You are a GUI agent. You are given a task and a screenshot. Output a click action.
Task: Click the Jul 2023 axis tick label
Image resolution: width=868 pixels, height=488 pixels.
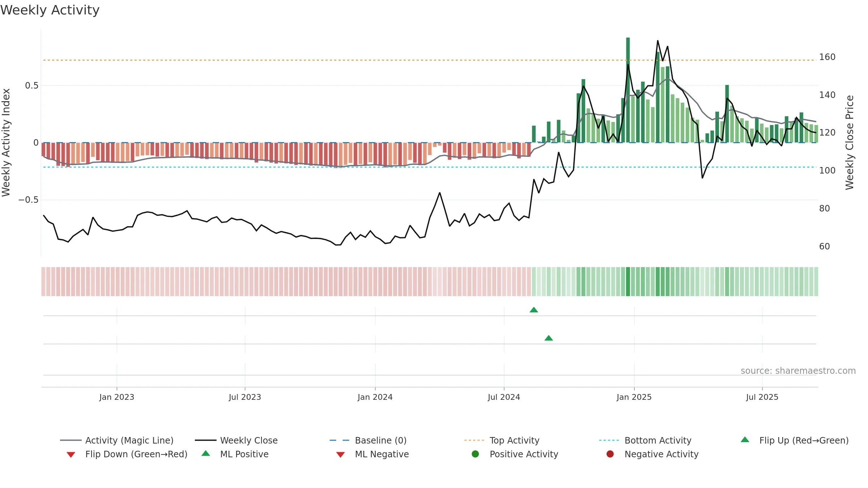pos(245,397)
